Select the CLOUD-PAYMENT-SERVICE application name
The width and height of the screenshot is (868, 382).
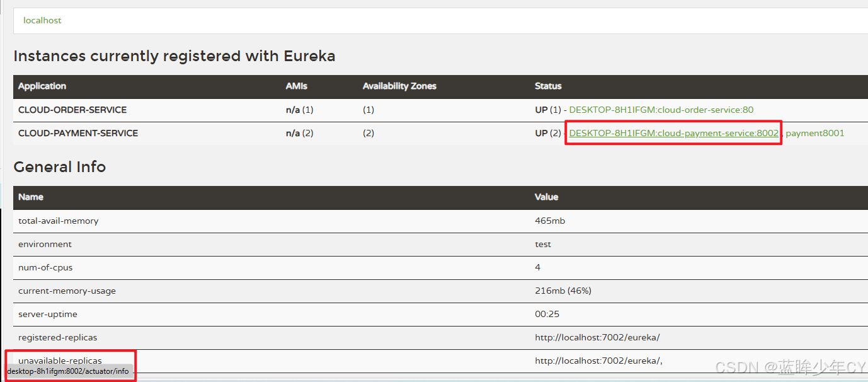[78, 133]
